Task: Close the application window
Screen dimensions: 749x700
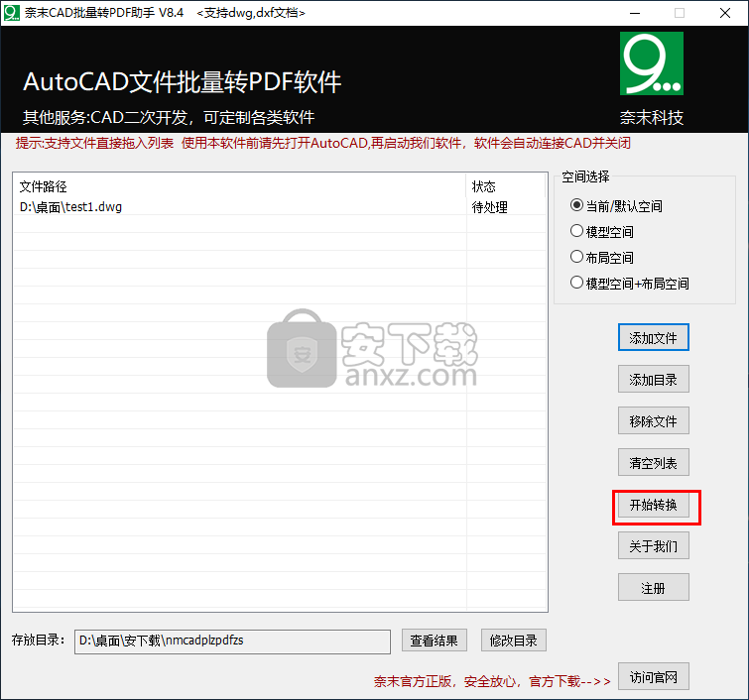Action: click(x=724, y=13)
